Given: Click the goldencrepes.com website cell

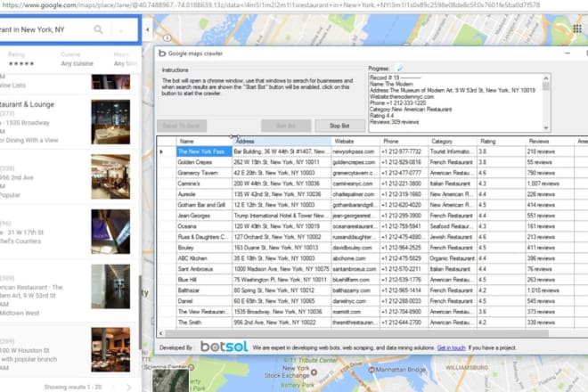Looking at the screenshot, I should 355,162.
